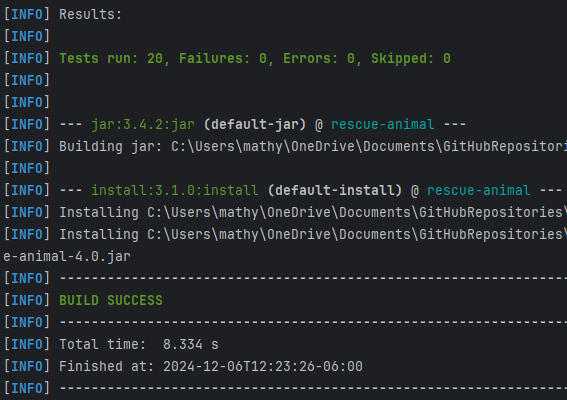Click the '[INFO]' tag before 'Results:'
The image size is (567, 400).
pyautogui.click(x=27, y=14)
